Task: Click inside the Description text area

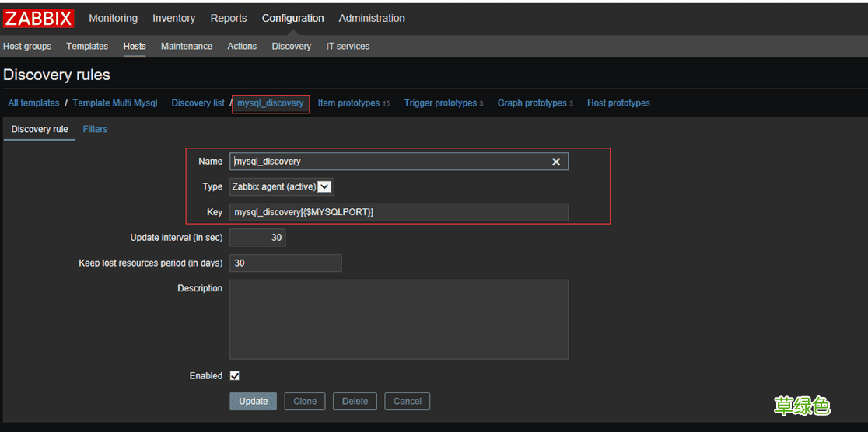Action: coord(398,319)
